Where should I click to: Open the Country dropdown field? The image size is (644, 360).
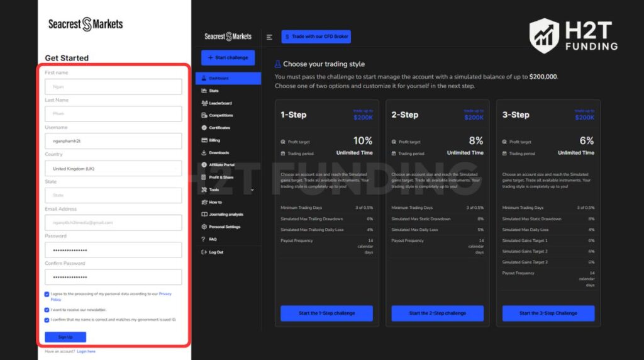point(113,169)
